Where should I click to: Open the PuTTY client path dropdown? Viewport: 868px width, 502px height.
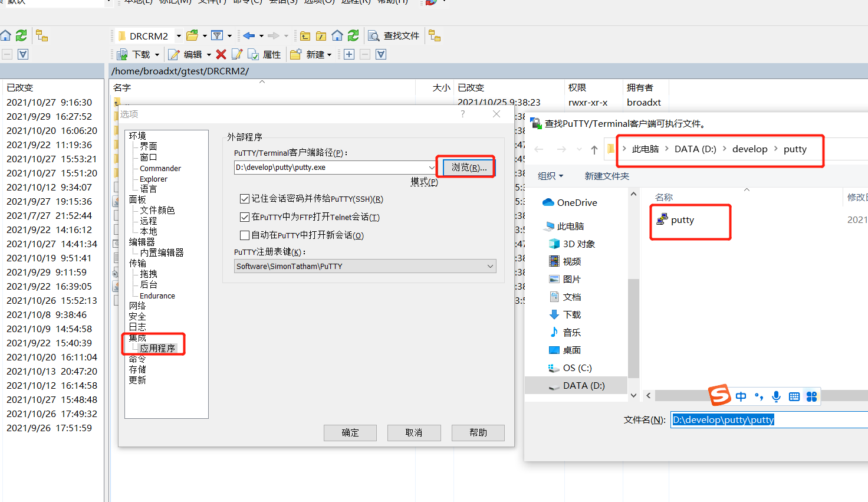pyautogui.click(x=432, y=168)
